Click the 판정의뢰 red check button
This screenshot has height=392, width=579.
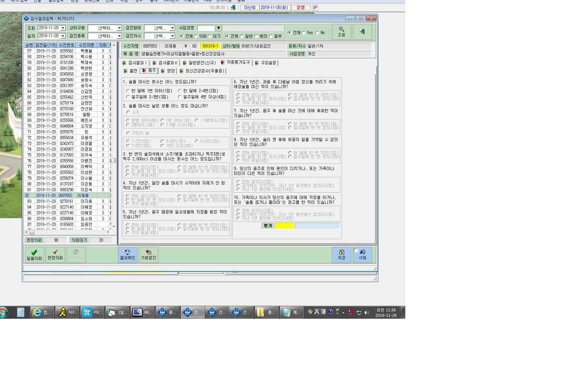(55, 255)
